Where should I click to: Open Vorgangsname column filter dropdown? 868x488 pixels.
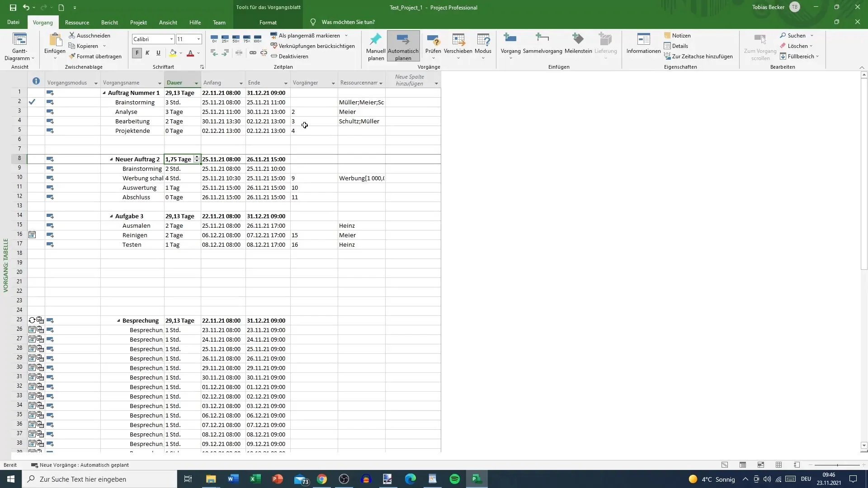pyautogui.click(x=160, y=83)
